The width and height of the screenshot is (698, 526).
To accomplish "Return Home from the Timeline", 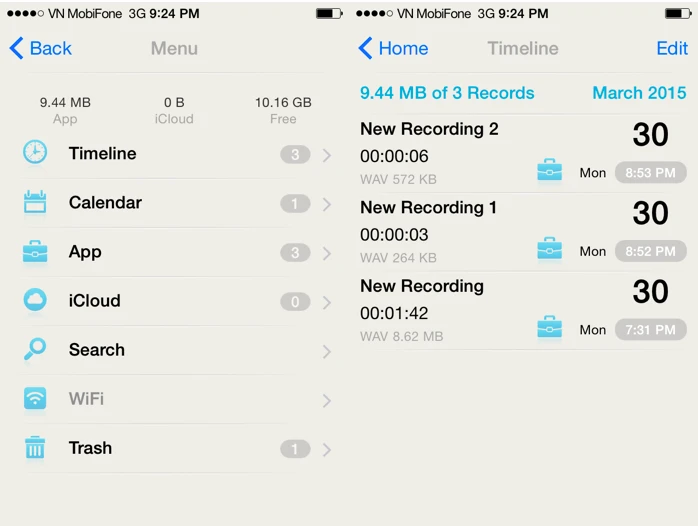I will coord(393,48).
